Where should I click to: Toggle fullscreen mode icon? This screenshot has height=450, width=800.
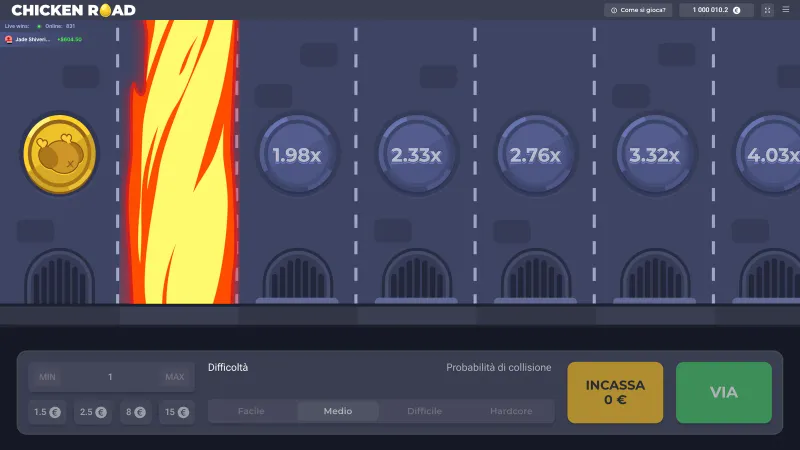767,10
